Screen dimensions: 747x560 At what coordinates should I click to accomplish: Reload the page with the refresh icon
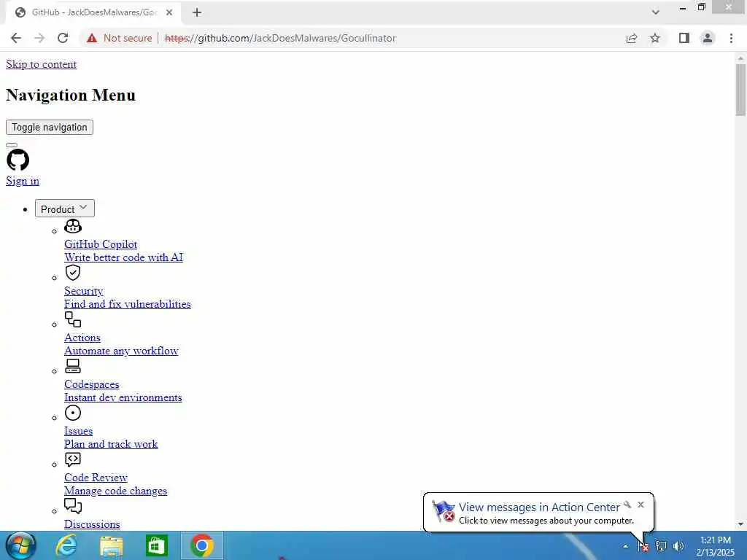(63, 38)
